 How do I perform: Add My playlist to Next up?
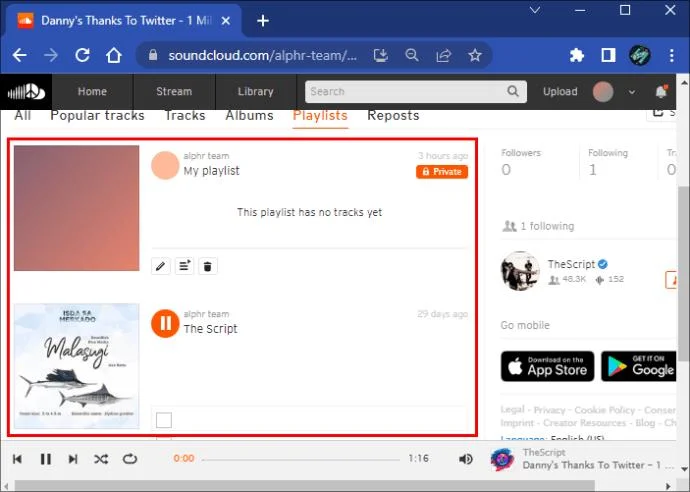(x=184, y=266)
